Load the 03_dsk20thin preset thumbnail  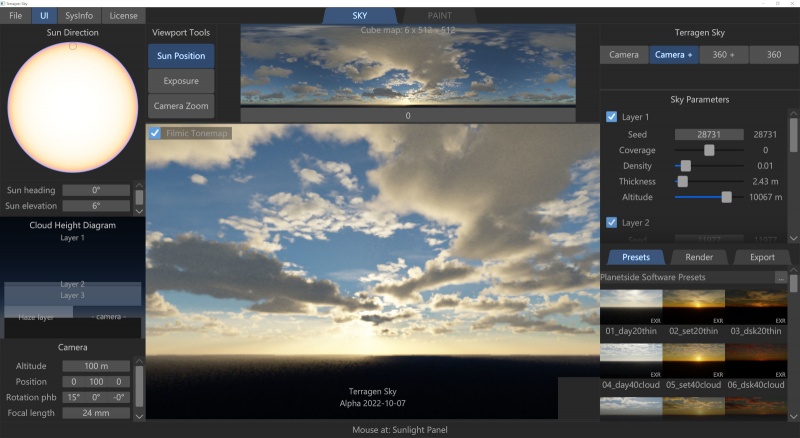[x=756, y=307]
